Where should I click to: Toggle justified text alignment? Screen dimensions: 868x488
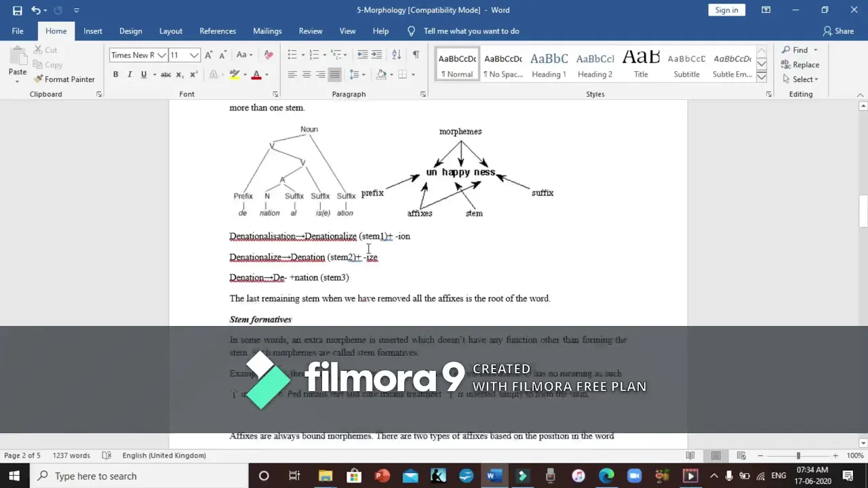335,75
